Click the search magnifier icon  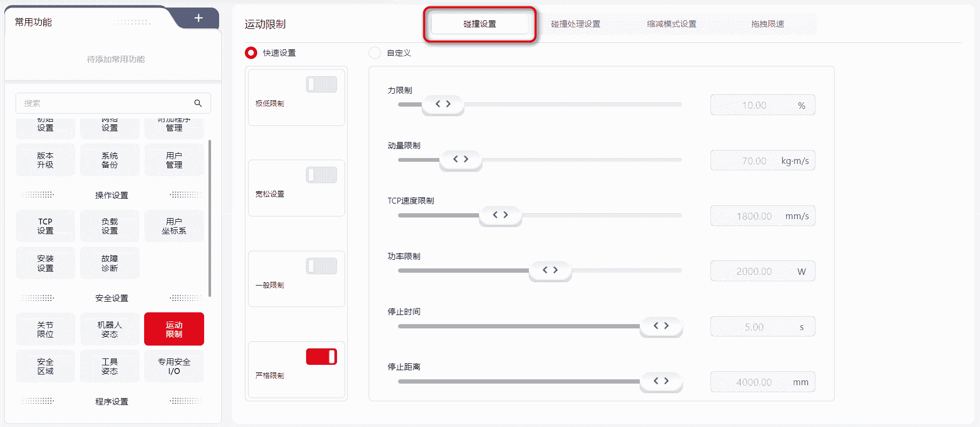click(198, 103)
